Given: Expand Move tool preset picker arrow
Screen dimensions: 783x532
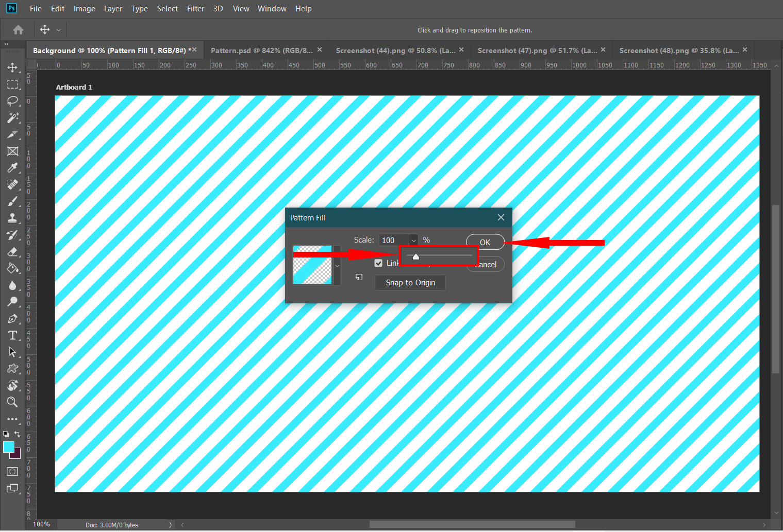Looking at the screenshot, I should (x=58, y=30).
